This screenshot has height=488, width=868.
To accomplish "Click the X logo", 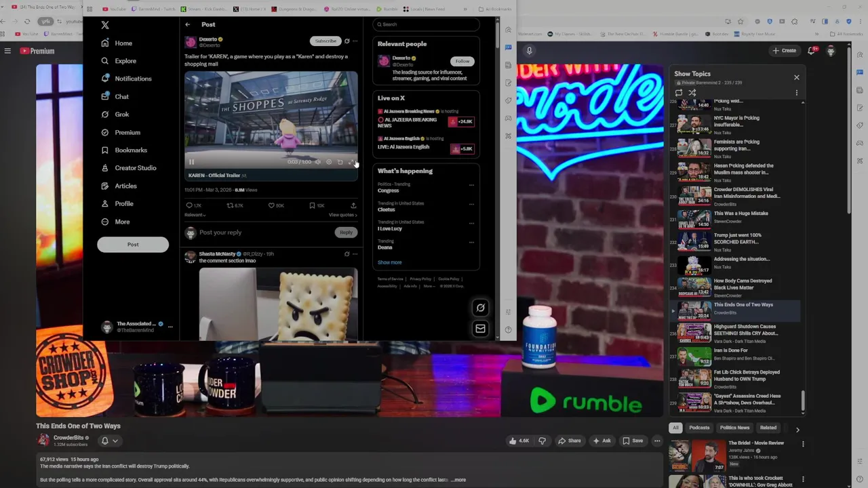I will (x=105, y=25).
